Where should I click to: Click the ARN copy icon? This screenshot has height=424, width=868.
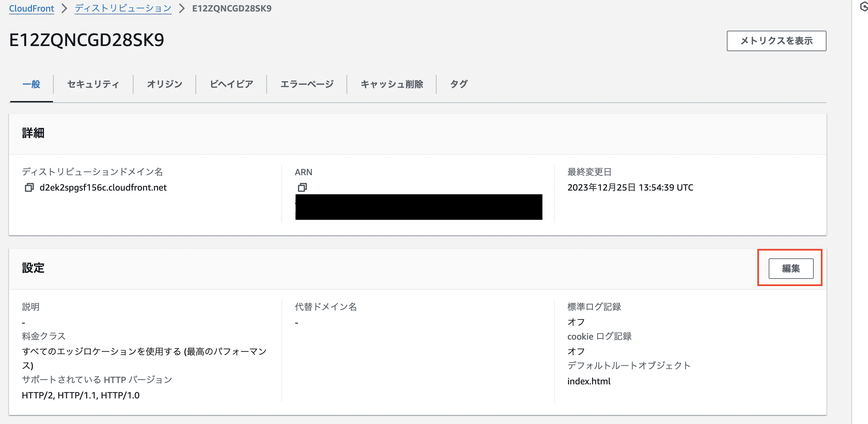click(x=302, y=187)
